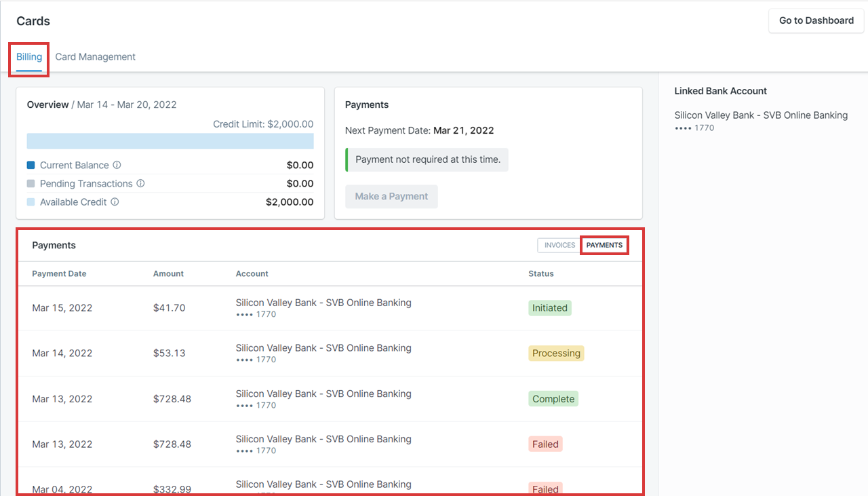This screenshot has width=868, height=496.
Task: Click info icon next to Current Balance
Action: (117, 165)
